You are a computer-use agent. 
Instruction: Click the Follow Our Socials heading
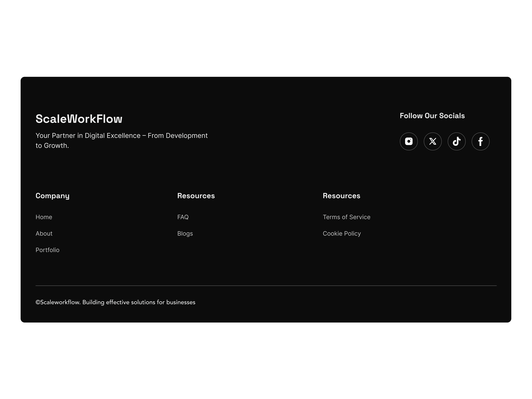pos(432,116)
